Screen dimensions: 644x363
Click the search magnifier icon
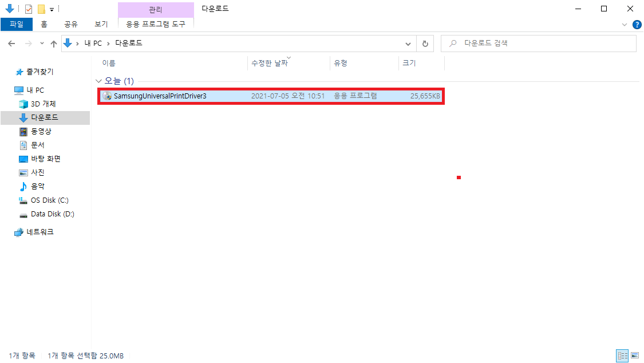(x=453, y=43)
